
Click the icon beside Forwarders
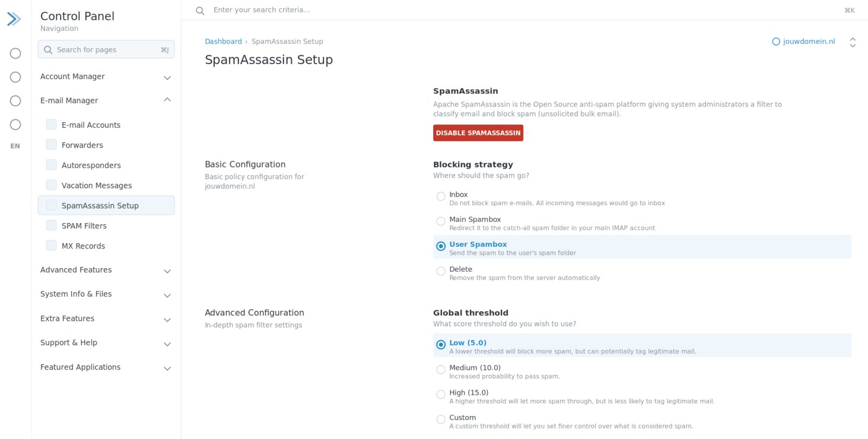pyautogui.click(x=52, y=145)
